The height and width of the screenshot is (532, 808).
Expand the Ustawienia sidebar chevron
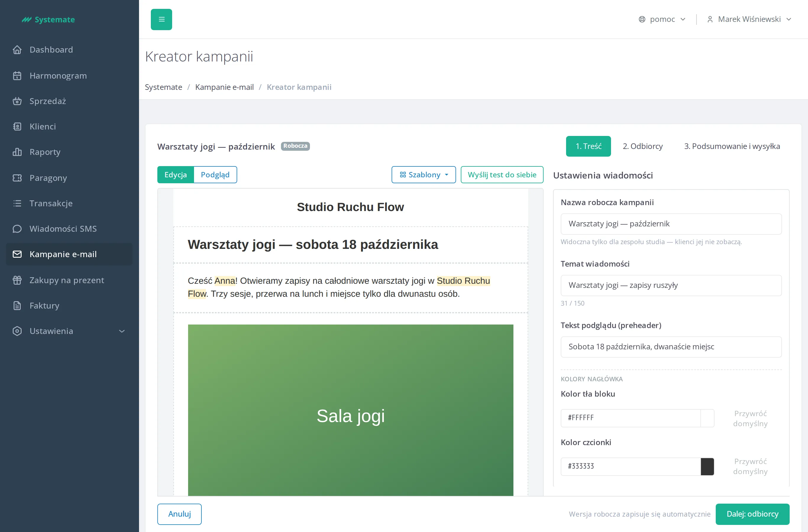click(x=122, y=331)
